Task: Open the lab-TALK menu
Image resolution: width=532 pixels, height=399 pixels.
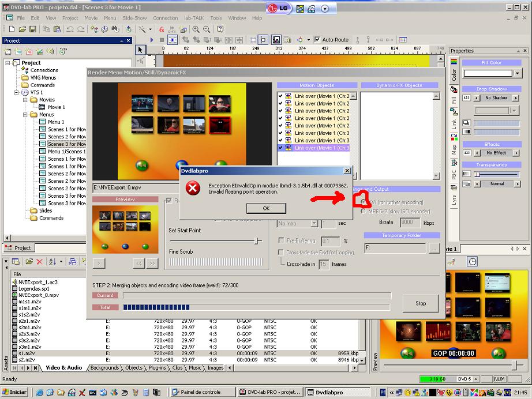Action: click(194, 18)
